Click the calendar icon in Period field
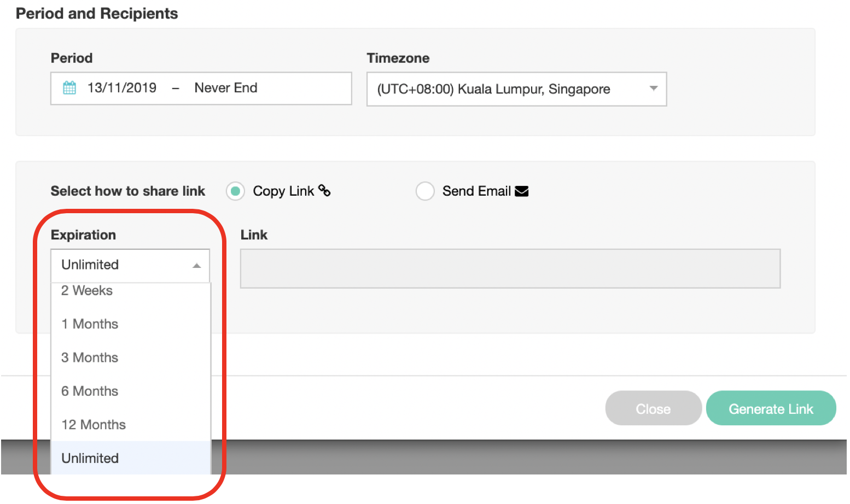This screenshot has height=504, width=850. click(x=69, y=88)
